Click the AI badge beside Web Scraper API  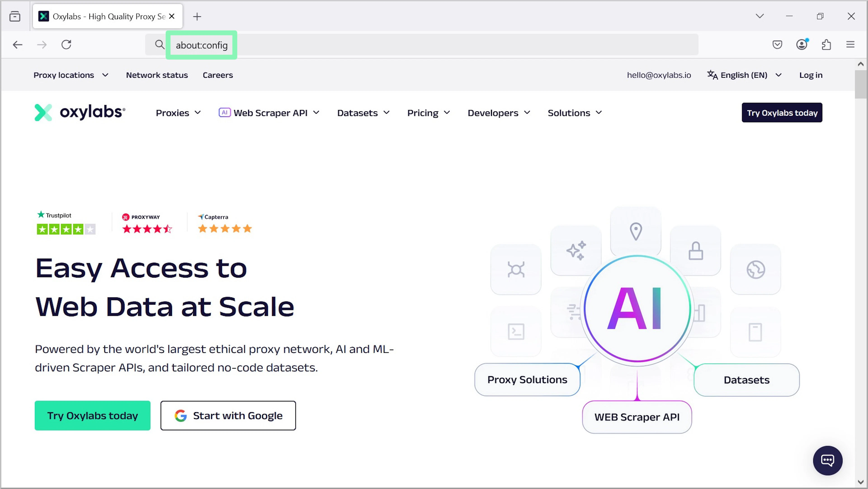(x=224, y=112)
